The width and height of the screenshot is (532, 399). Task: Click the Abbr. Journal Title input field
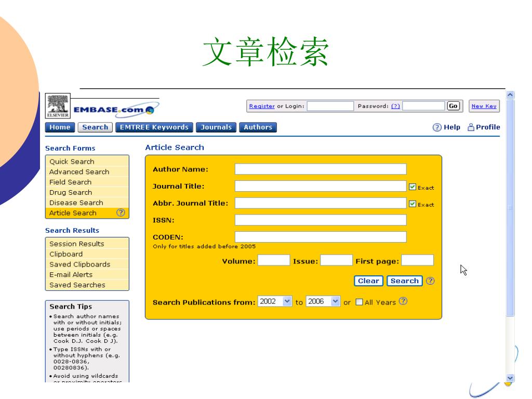(x=321, y=203)
